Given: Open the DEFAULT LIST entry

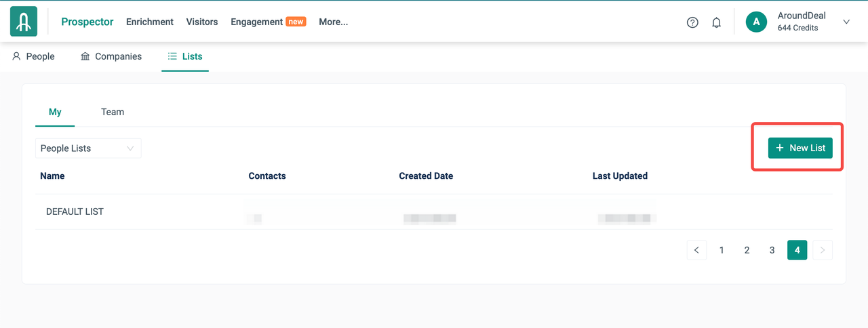Looking at the screenshot, I should (x=75, y=211).
